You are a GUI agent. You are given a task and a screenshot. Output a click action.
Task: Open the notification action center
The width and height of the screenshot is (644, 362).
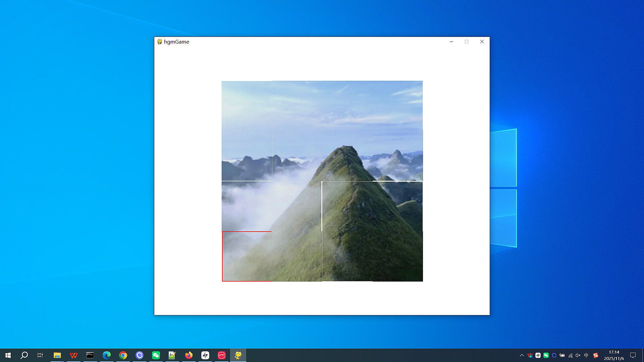coord(633,355)
